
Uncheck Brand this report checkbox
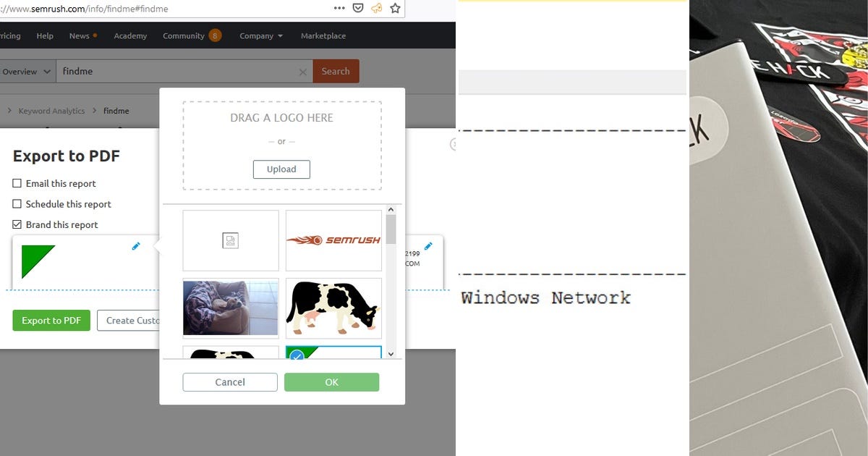17,224
